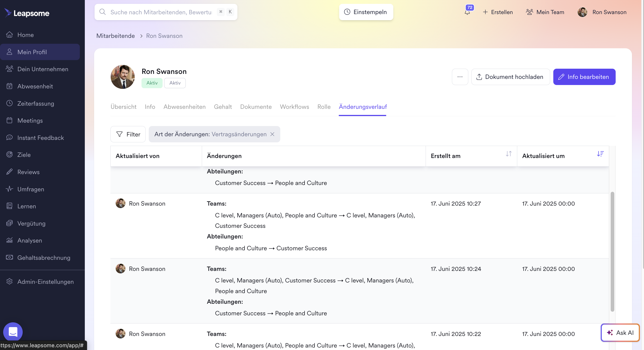The image size is (644, 350).
Task: Click the date 17. Juni 2025 10:27
Action: (456, 204)
